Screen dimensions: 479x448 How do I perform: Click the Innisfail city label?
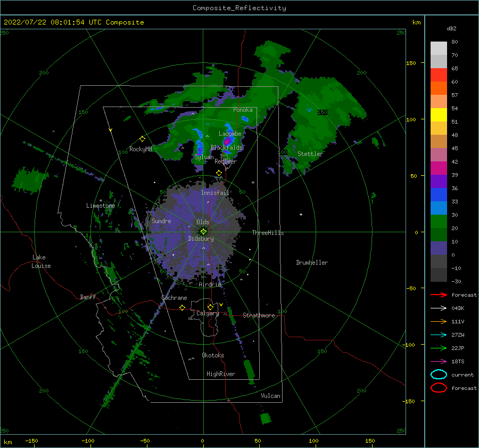coord(215,193)
